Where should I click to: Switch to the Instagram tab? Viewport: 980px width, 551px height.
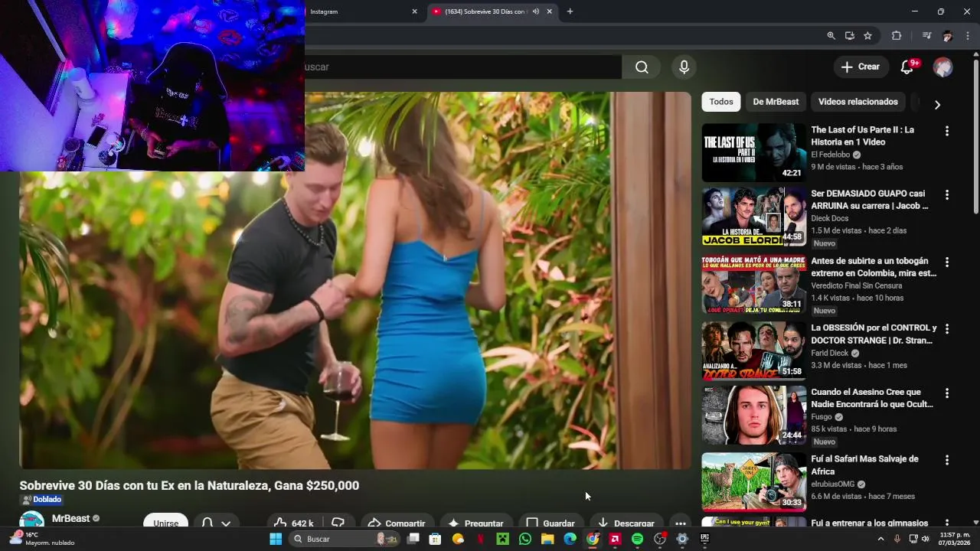[x=360, y=11]
